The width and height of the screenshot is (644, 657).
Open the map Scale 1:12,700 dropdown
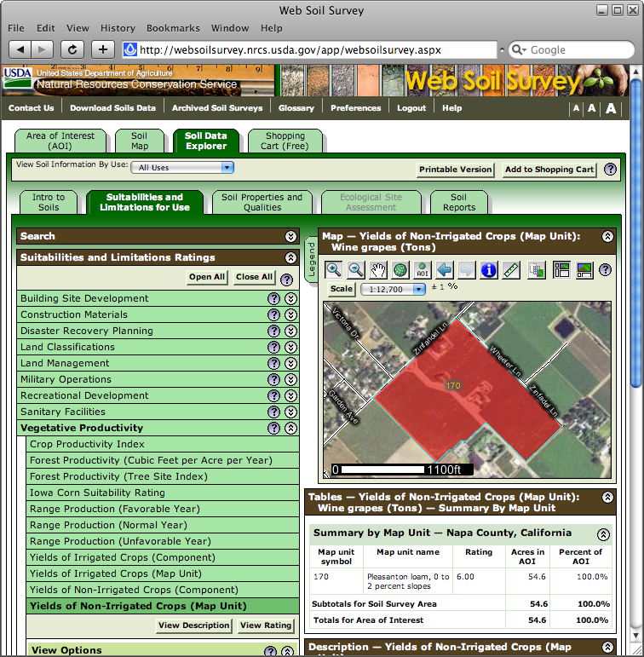coord(393,289)
